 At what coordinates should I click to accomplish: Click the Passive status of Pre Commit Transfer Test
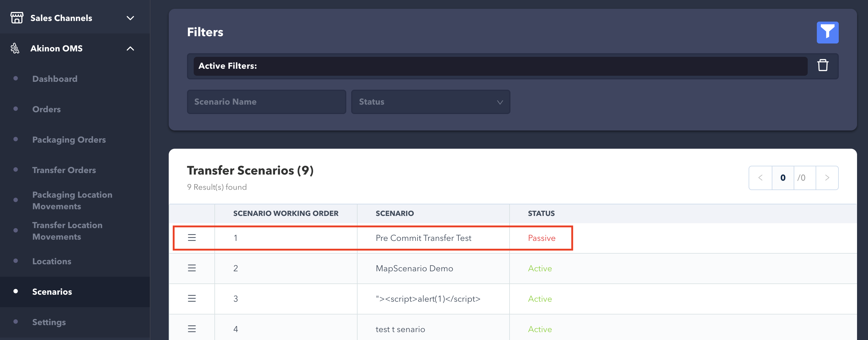(x=542, y=238)
